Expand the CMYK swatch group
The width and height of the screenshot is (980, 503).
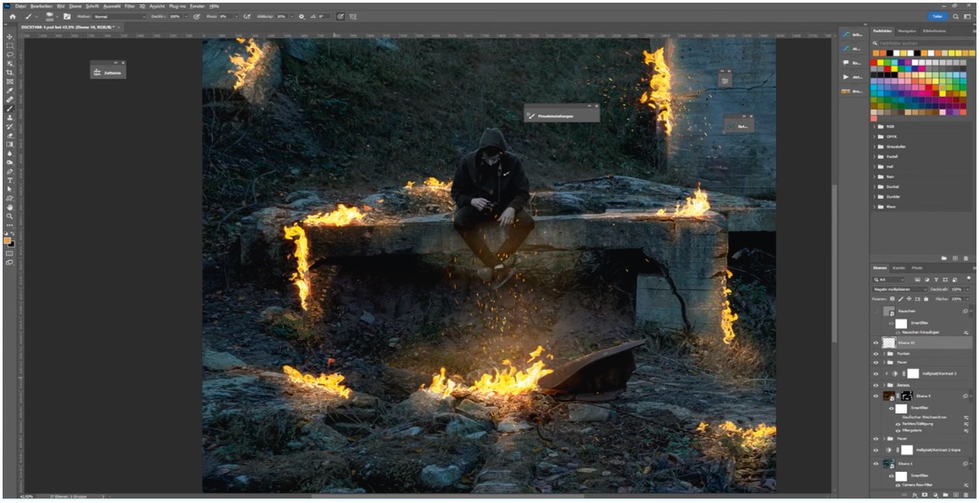pos(874,137)
